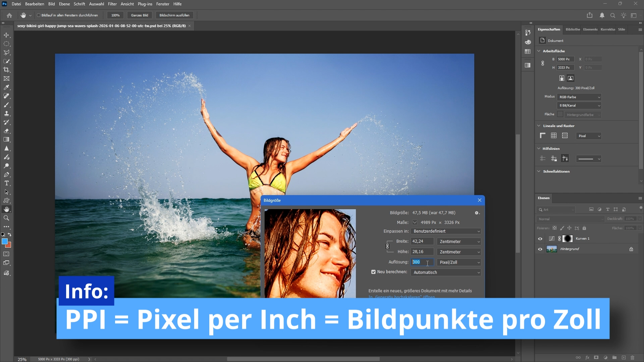644x362 pixels.
Task: Select the Horizontal Type tool
Action: (x=6, y=183)
